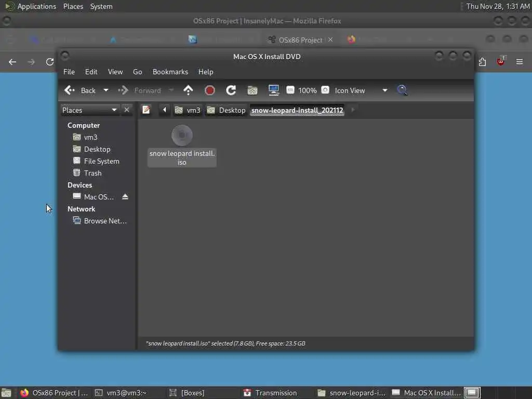Show desktop via taskbar corner icon
Screen dimensions: 532x399
tap(6, 393)
